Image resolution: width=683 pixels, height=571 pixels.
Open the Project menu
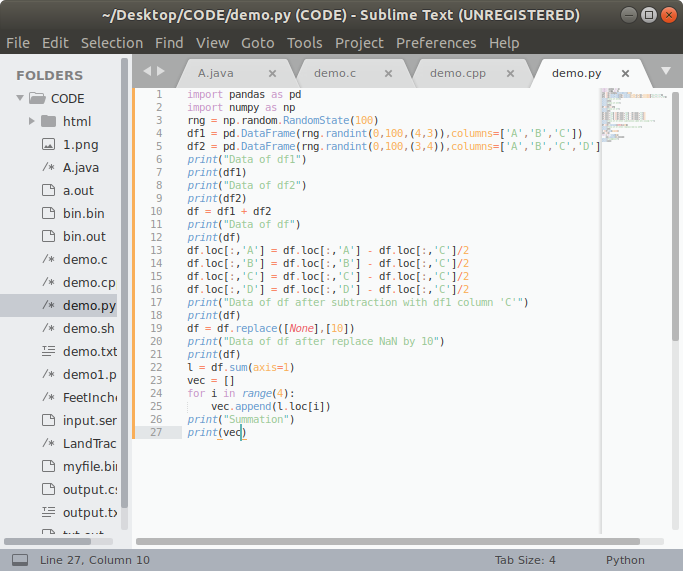359,43
